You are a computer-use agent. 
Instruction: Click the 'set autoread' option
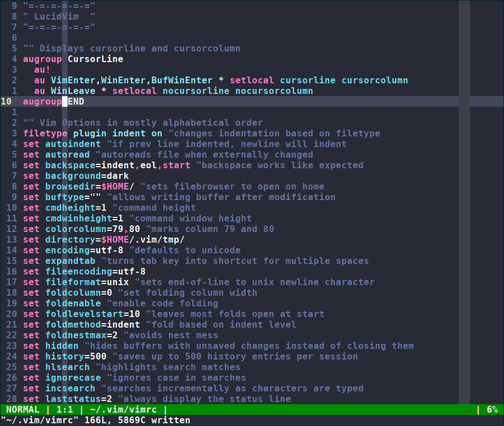coord(56,154)
